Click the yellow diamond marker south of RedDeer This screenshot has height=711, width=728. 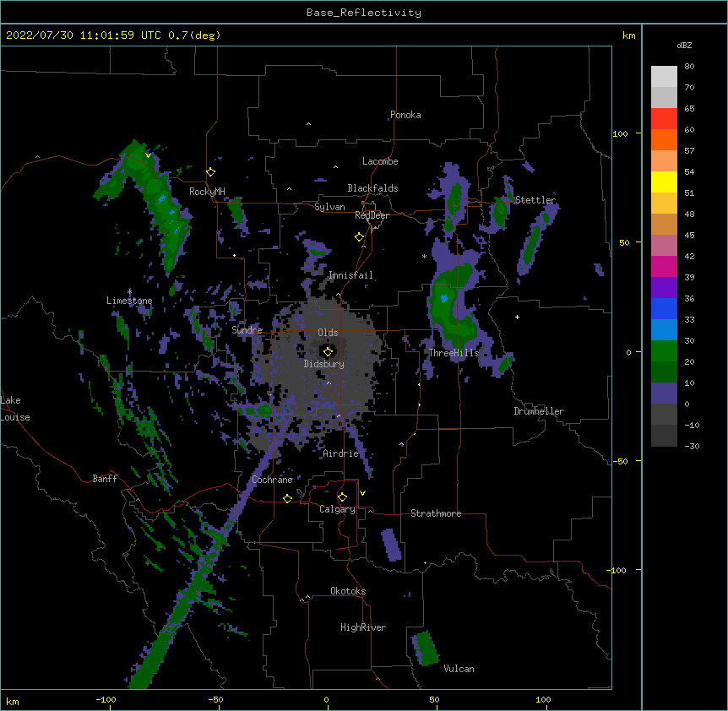pos(359,237)
